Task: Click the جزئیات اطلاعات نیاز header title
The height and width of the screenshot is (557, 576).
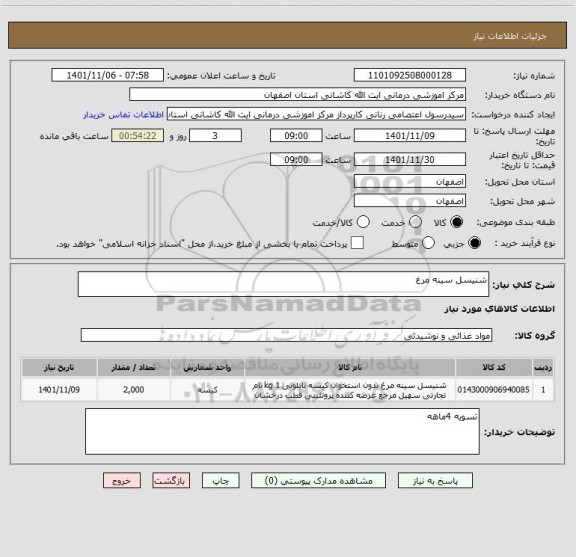Action: click(x=510, y=36)
